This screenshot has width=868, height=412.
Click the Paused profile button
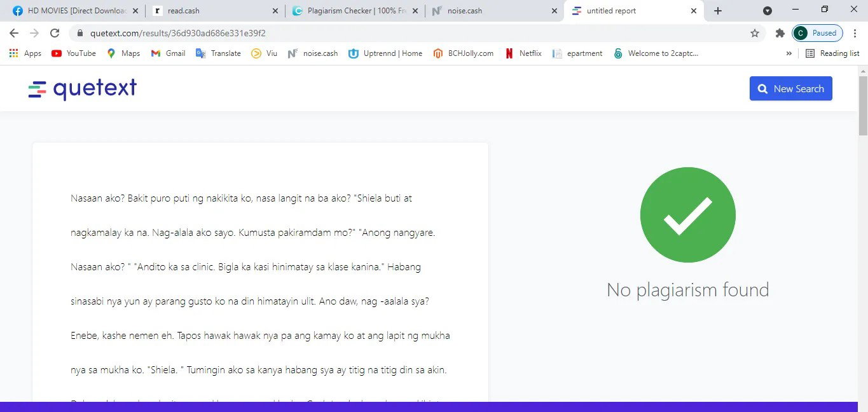click(818, 33)
